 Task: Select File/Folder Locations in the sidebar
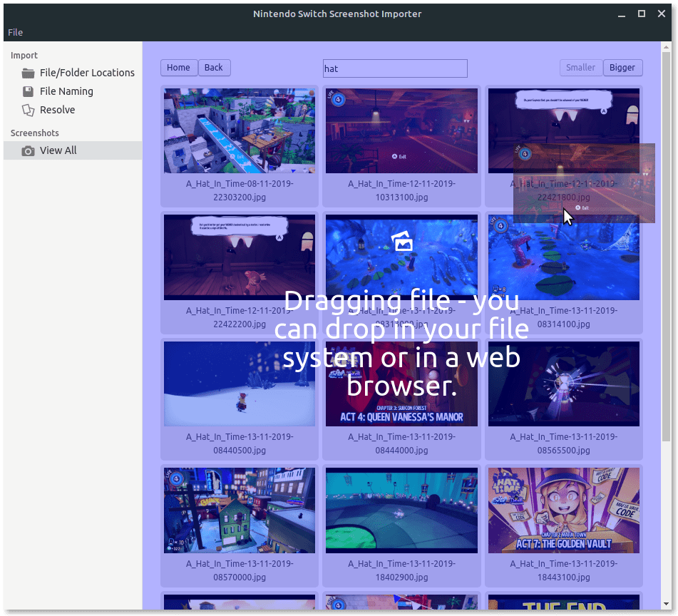(x=87, y=73)
